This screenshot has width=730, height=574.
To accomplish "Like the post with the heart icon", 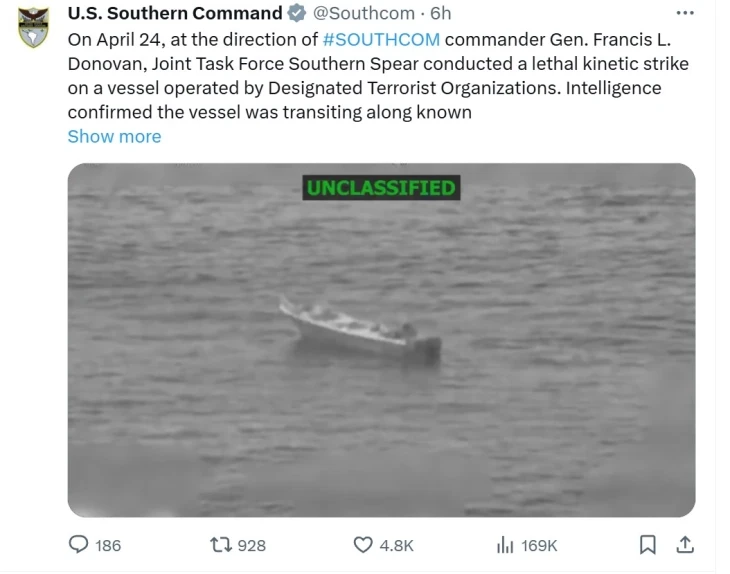I will point(364,544).
